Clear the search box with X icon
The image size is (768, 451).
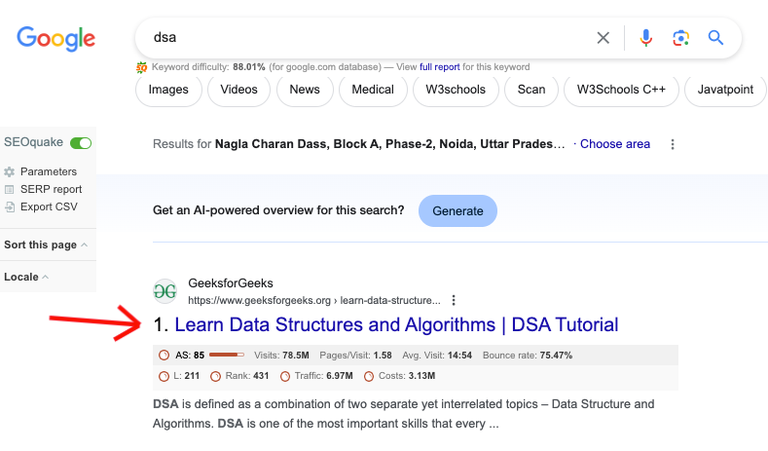(x=603, y=38)
